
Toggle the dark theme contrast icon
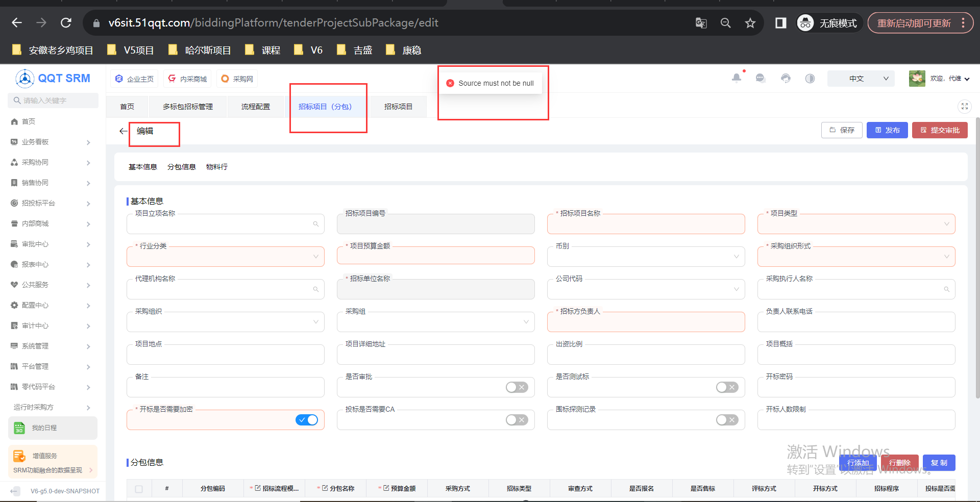coord(810,78)
